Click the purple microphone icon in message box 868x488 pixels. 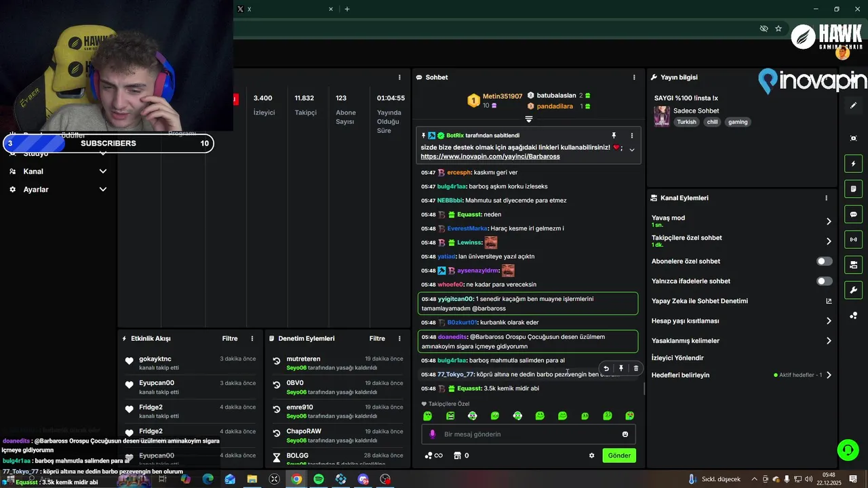pos(433,434)
